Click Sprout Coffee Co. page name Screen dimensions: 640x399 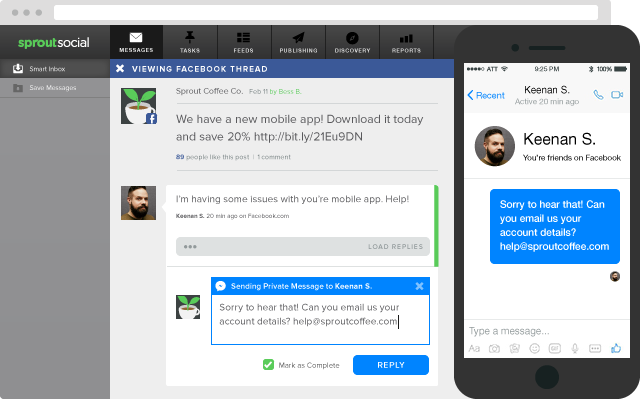(209, 91)
